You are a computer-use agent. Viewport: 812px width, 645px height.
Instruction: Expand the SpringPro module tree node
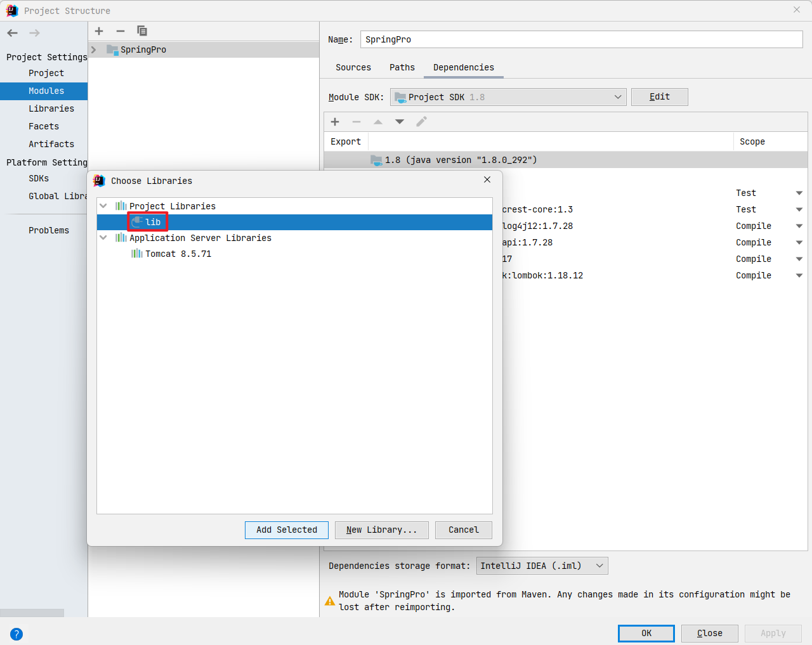(x=94, y=49)
